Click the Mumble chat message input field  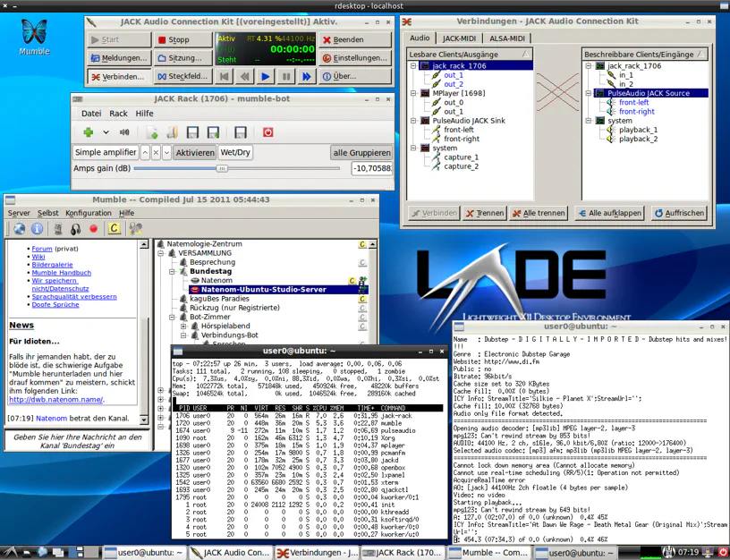(78, 441)
